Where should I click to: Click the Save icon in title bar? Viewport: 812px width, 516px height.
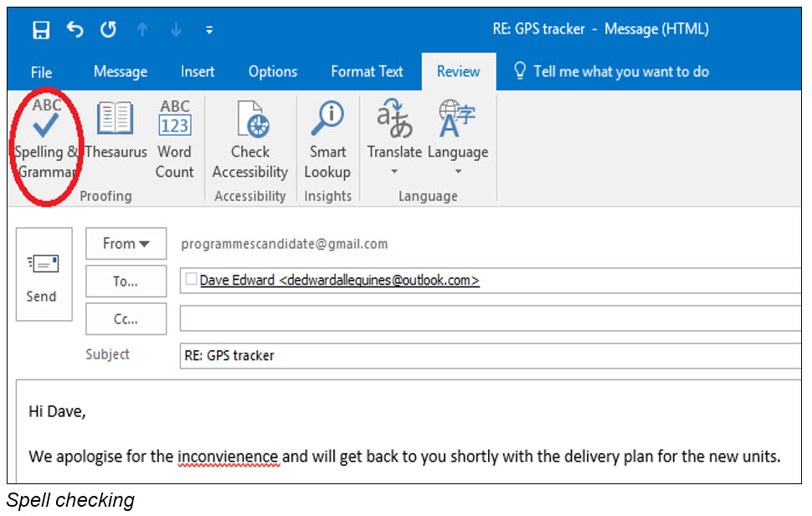pyautogui.click(x=41, y=30)
